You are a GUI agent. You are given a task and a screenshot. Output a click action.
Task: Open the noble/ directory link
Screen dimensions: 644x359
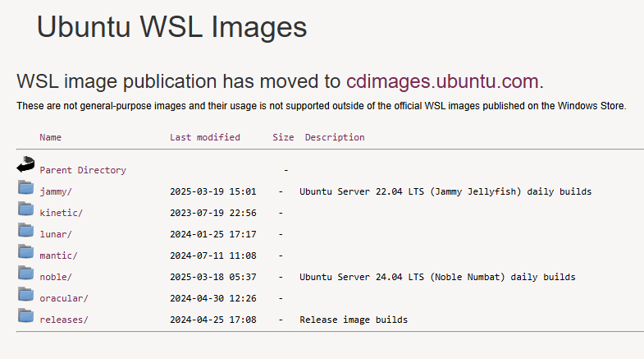point(56,277)
